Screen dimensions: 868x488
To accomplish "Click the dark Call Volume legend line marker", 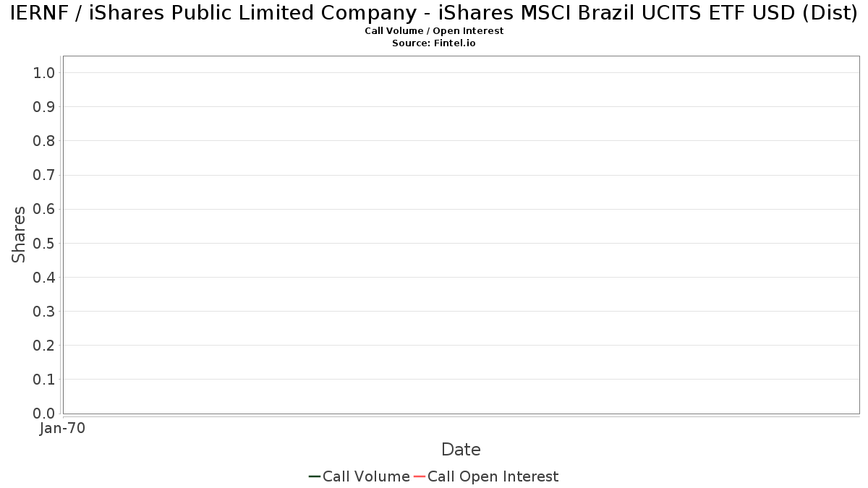I will [315, 476].
